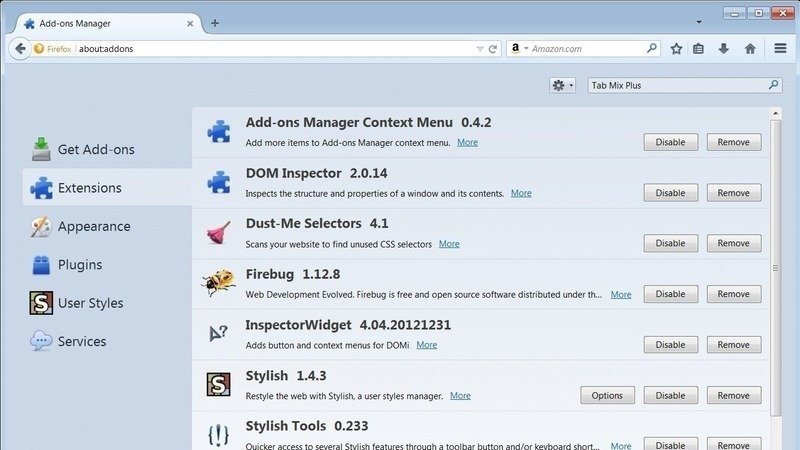Screen dimensions: 800x450
Task: Select the Add-ons Manager tab
Action: tap(108, 23)
